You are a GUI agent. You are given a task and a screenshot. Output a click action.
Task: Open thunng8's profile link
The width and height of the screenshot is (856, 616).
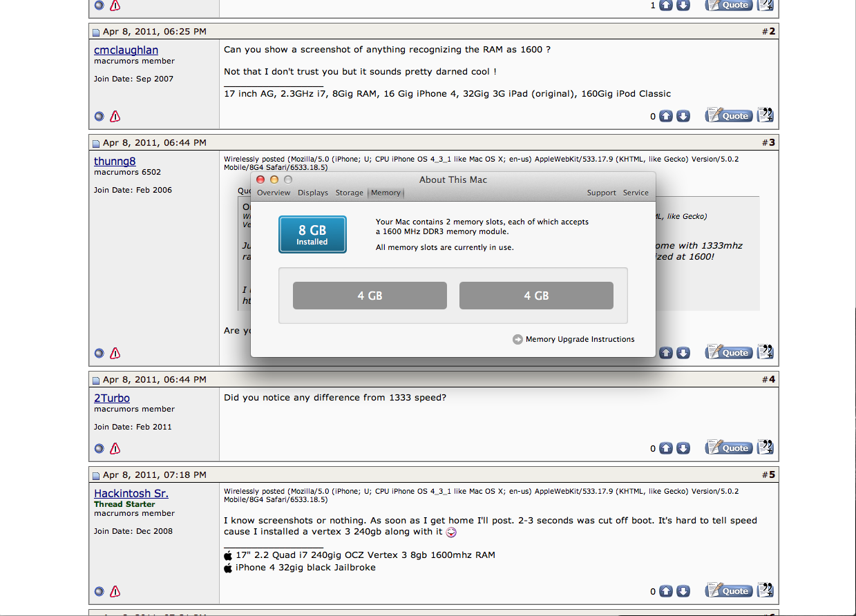click(115, 162)
